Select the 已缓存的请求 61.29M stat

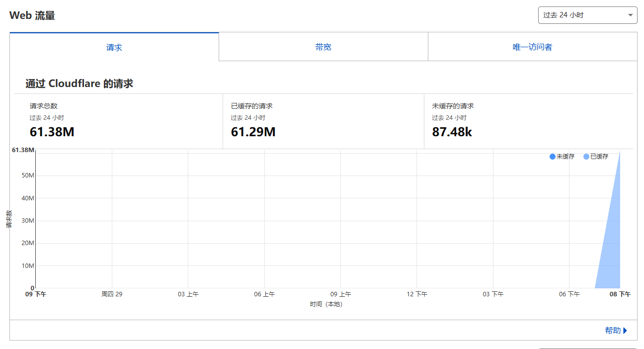[x=253, y=132]
